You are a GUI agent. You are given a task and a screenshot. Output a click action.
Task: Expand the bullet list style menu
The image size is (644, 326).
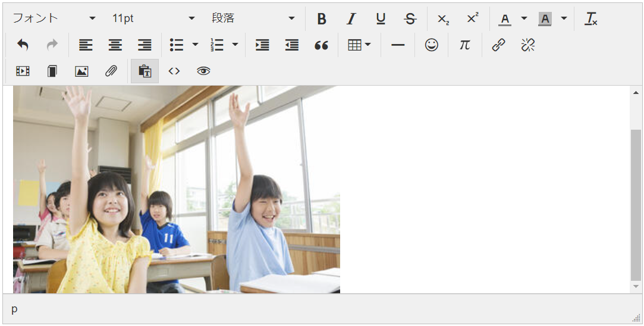pyautogui.click(x=195, y=45)
